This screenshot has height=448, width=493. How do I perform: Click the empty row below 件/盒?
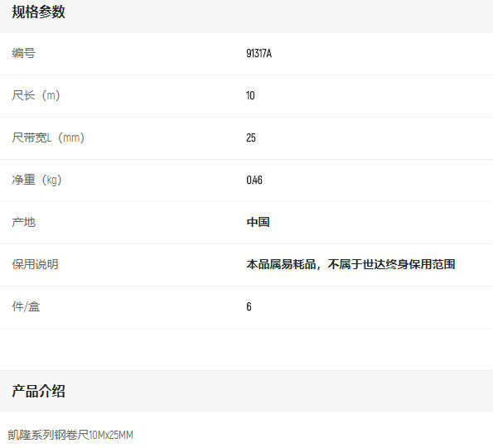click(247, 349)
